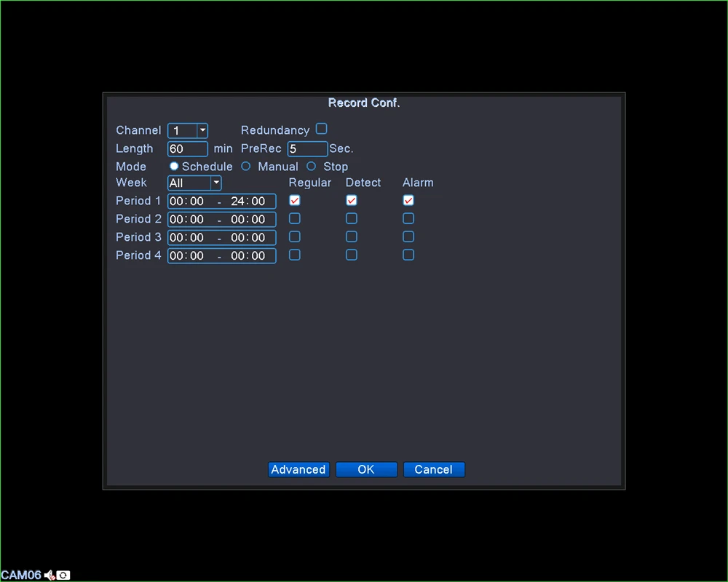Uncheck Regular for Period 1
The height and width of the screenshot is (582, 728).
(x=294, y=201)
